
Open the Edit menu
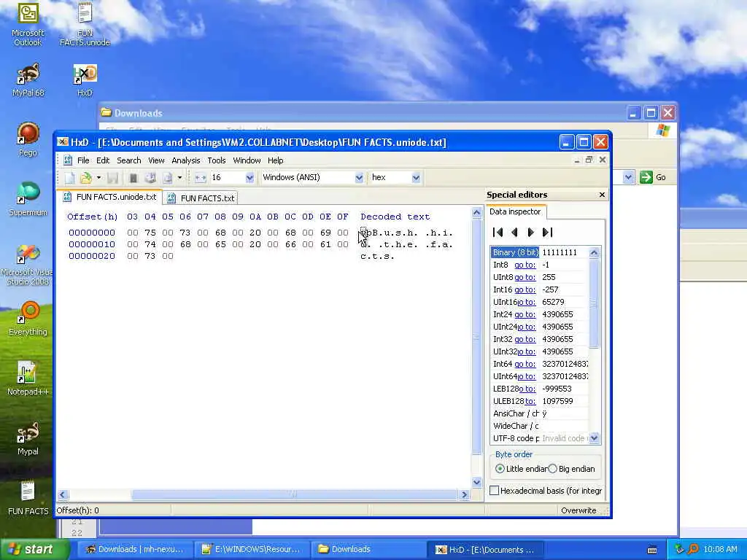click(x=103, y=160)
